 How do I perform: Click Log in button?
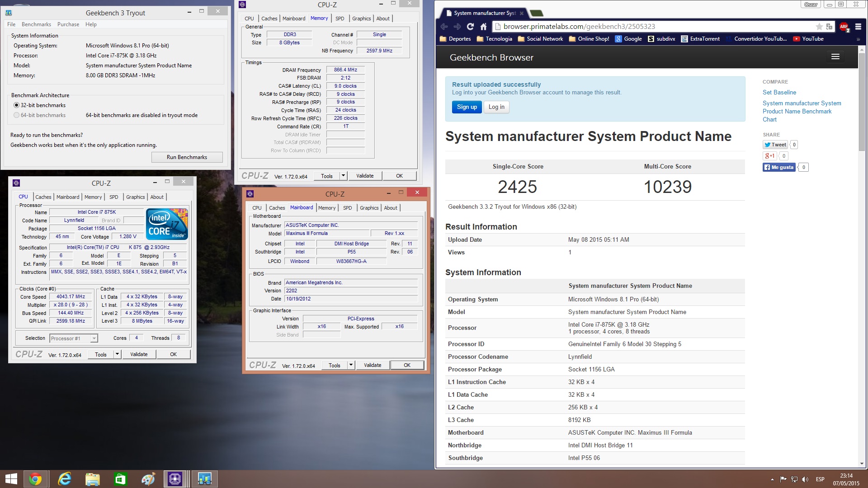pyautogui.click(x=496, y=107)
